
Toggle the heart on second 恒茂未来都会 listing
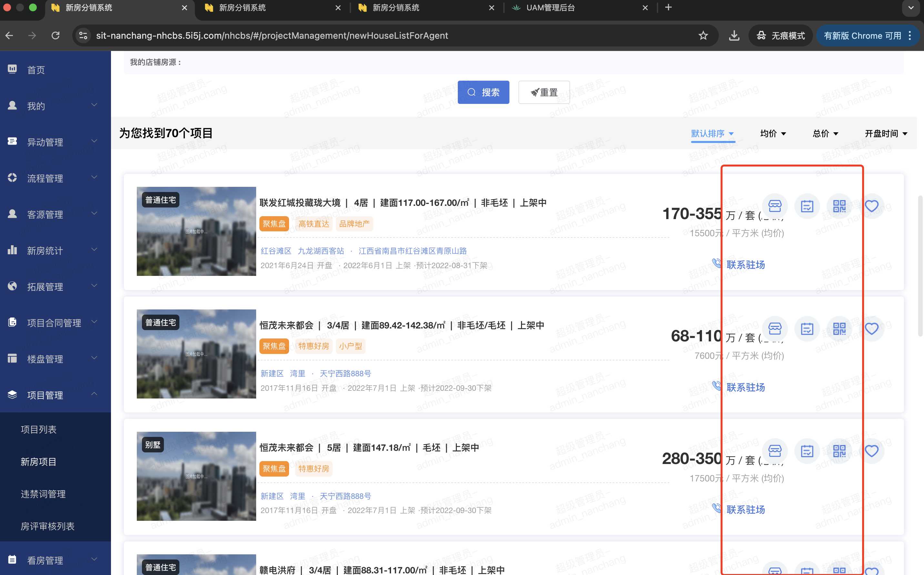point(871,328)
